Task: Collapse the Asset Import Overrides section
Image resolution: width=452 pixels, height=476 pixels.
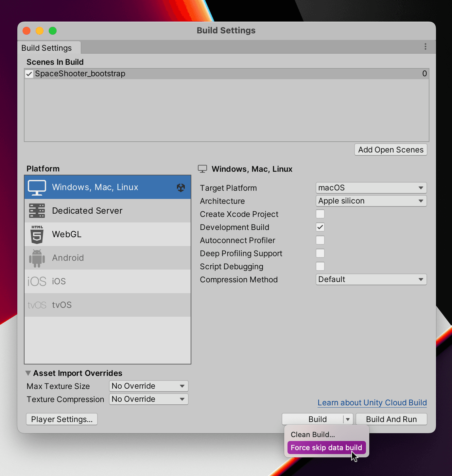Action: pos(28,373)
